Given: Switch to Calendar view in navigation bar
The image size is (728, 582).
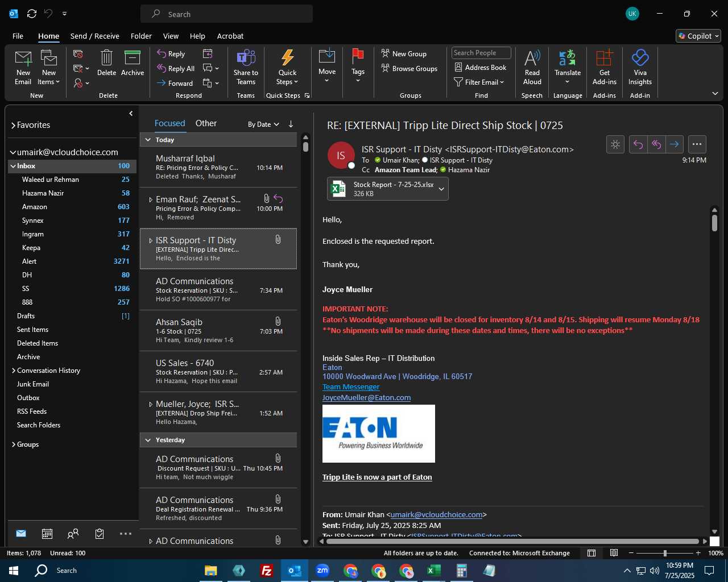Looking at the screenshot, I should coord(47,534).
